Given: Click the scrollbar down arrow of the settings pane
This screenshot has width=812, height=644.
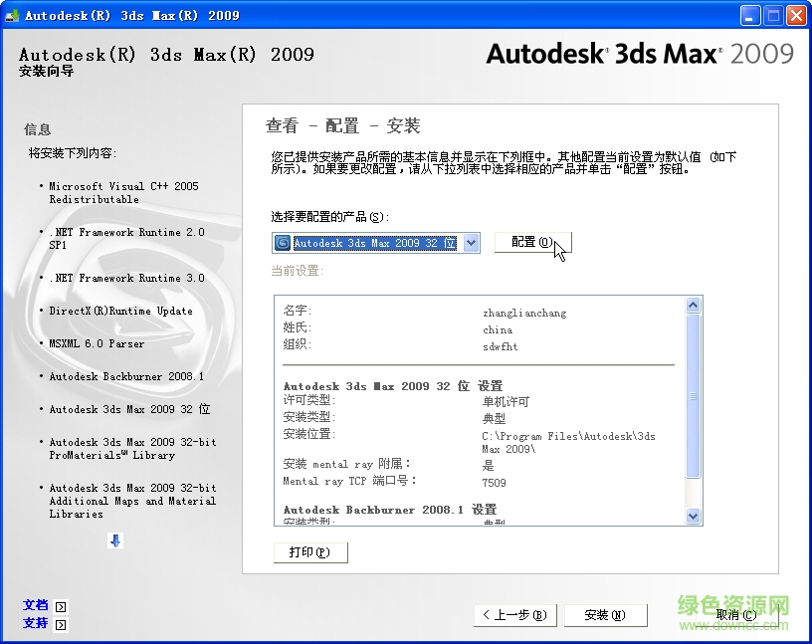Looking at the screenshot, I should tap(694, 516).
